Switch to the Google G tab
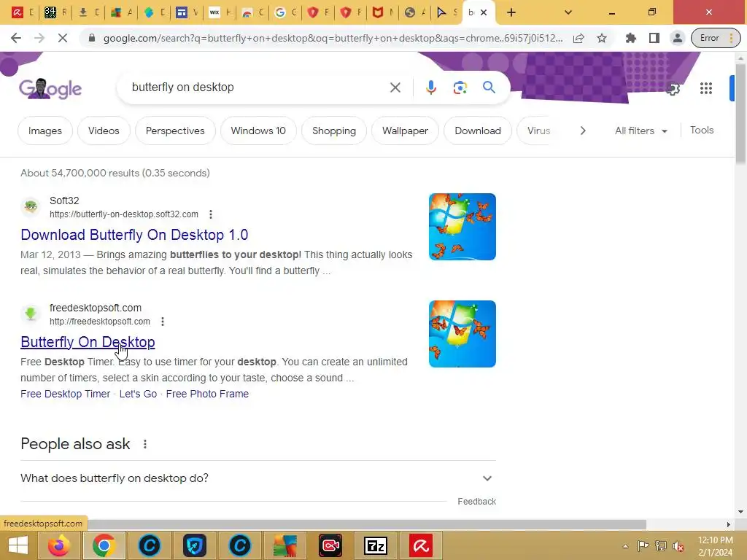 coord(286,12)
